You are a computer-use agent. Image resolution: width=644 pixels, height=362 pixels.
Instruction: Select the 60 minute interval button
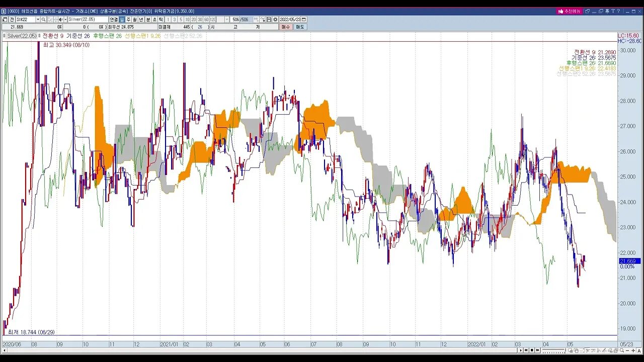[x=206, y=20]
